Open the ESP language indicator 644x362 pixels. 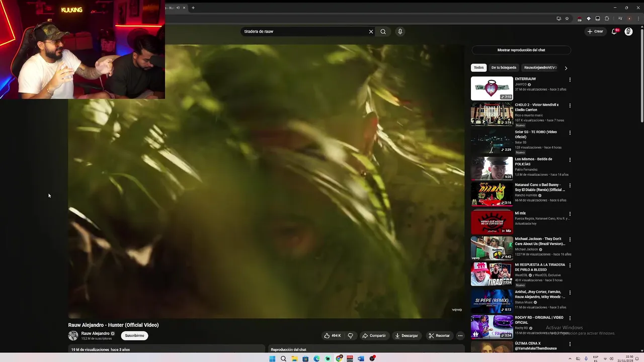(x=596, y=358)
